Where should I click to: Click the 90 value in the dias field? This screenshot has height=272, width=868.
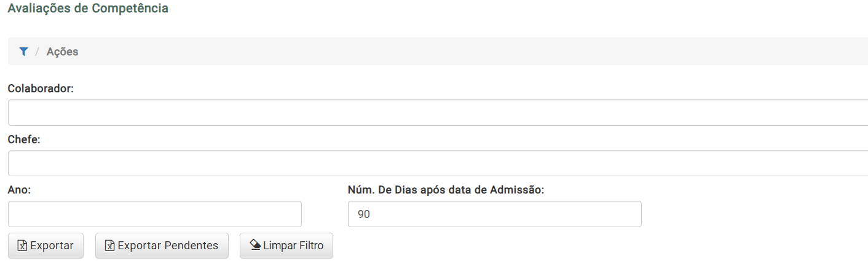click(364, 214)
